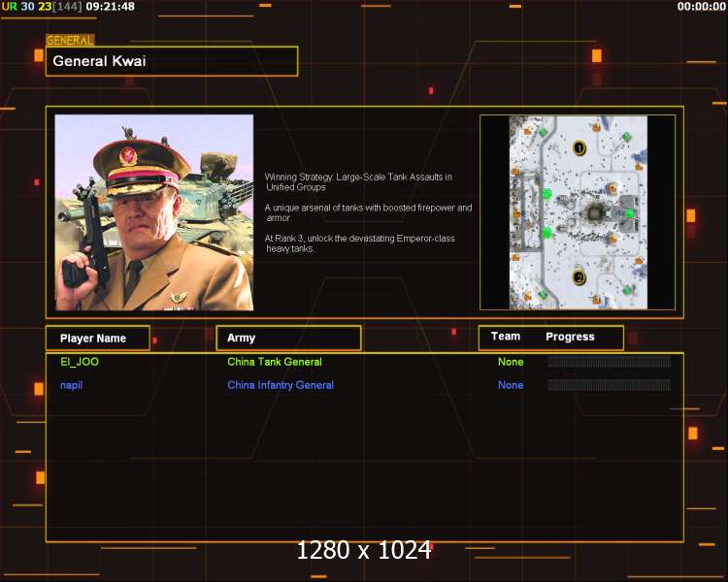Click the loading progress bar for napil
This screenshot has width=728, height=582.
click(x=610, y=384)
